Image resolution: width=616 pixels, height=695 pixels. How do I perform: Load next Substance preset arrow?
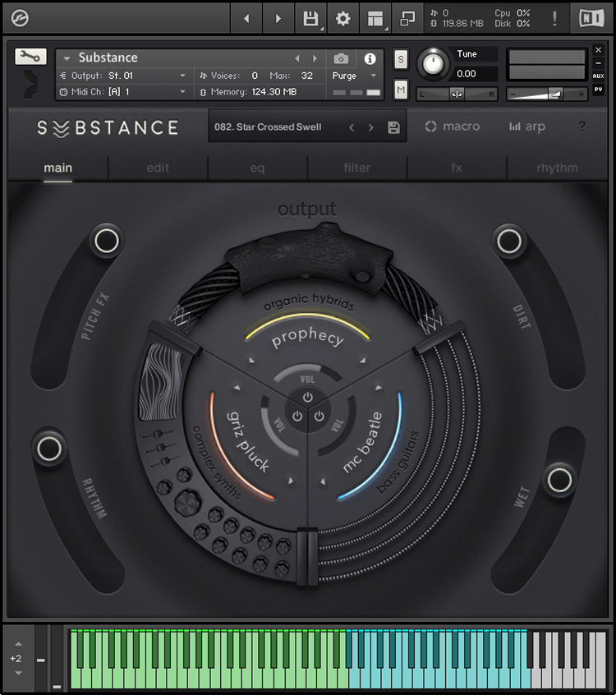(371, 127)
